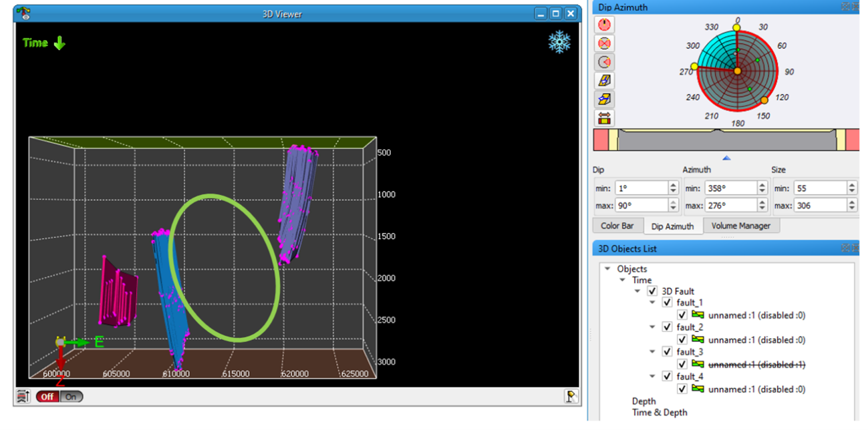Collapse the fault_4 node
Viewport: 868px width, 430px height.
[653, 377]
